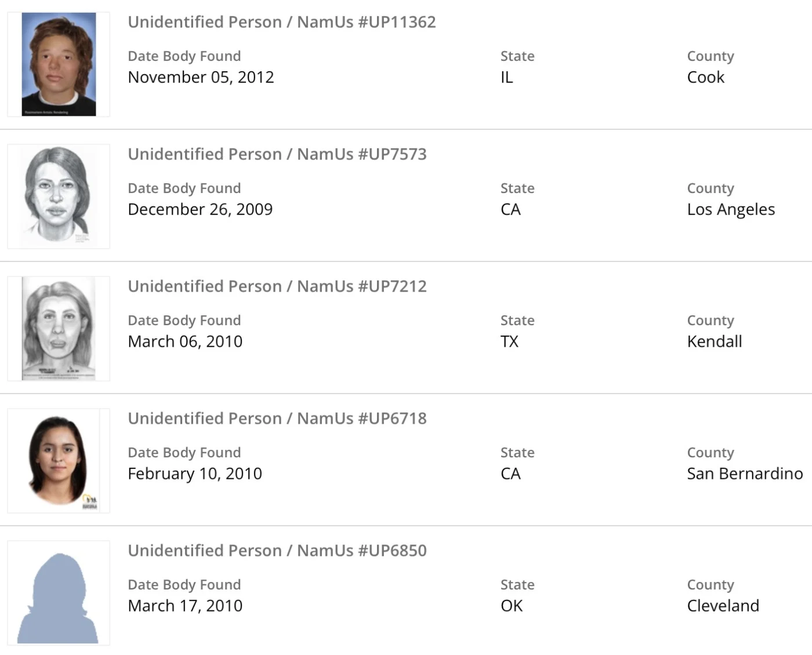
Task: Click the date December 26, 2009
Action: point(200,209)
